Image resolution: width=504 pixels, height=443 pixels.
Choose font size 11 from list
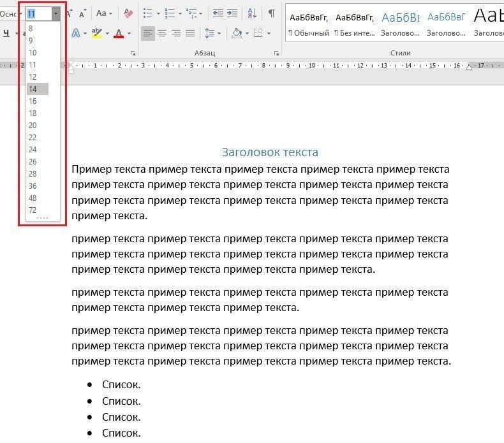[x=43, y=65]
